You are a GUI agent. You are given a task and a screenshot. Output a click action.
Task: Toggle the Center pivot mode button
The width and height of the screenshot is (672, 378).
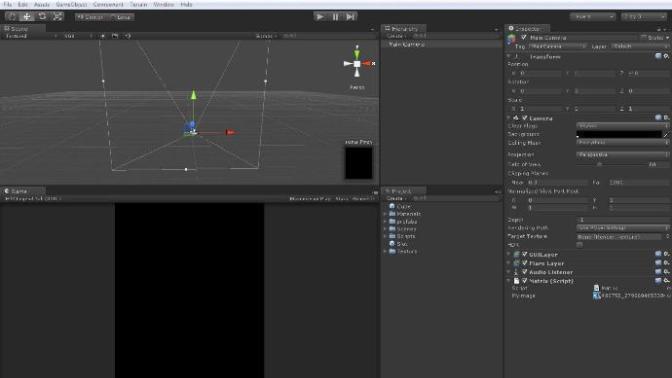[x=92, y=17]
